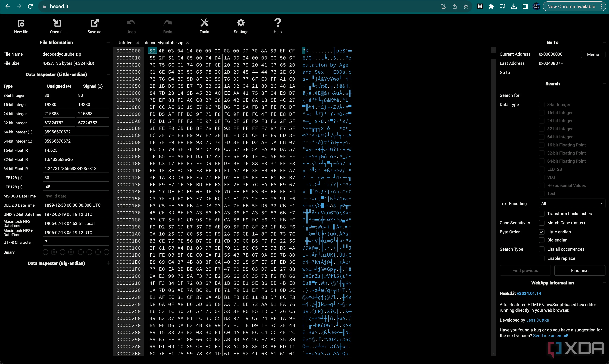Check the 32-bit Integer search type

(x=542, y=129)
